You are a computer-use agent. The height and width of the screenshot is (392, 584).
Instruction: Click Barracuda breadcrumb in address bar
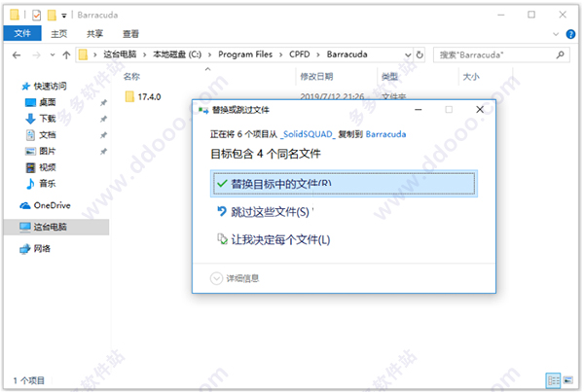(x=347, y=54)
